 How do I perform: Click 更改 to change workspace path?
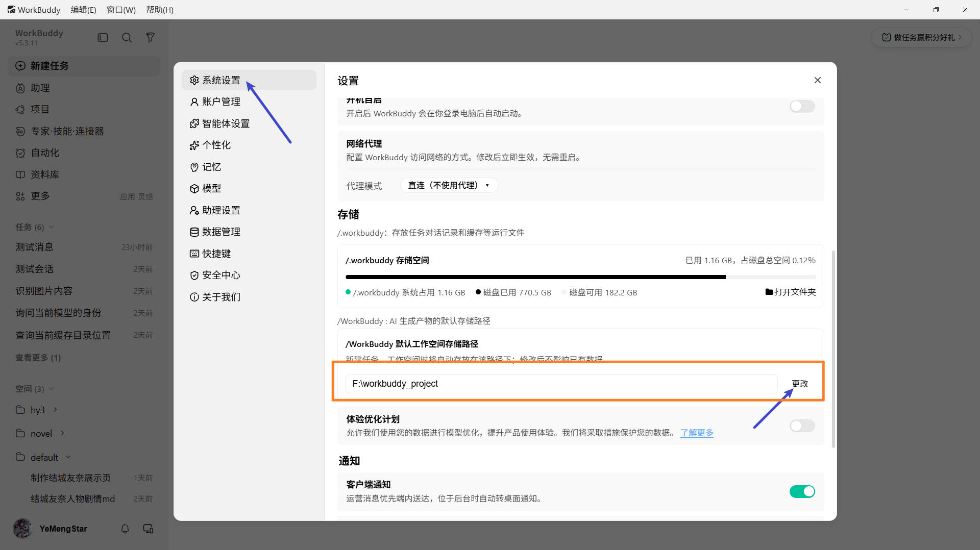click(800, 383)
